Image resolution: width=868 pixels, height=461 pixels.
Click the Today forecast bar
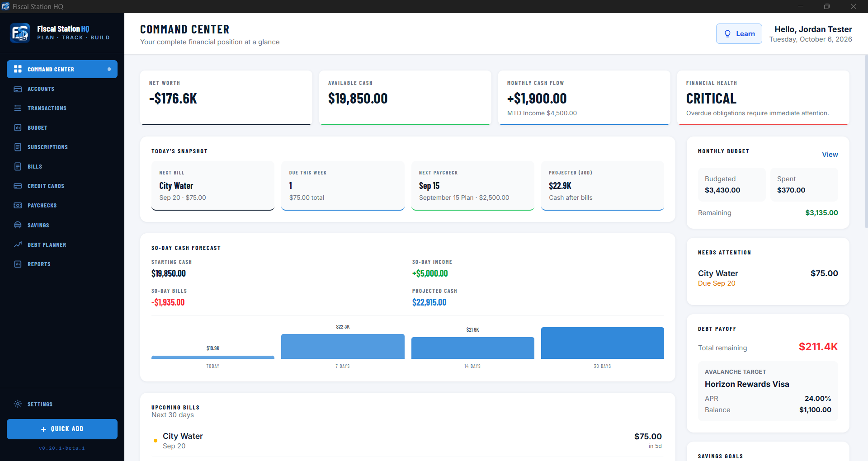click(x=213, y=357)
